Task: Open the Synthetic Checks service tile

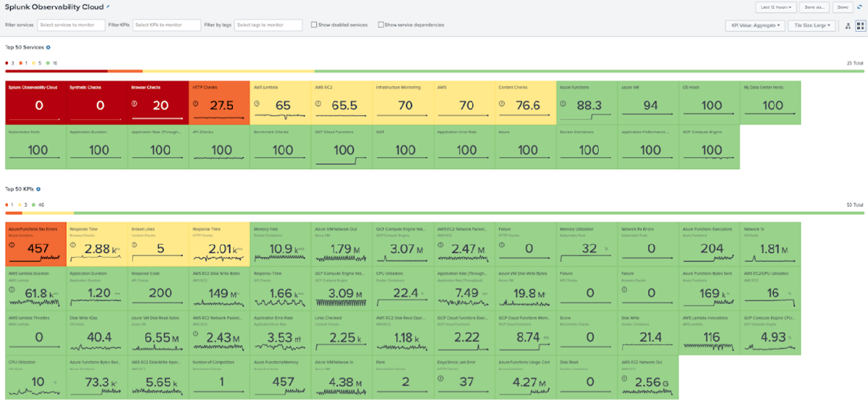Action: point(97,101)
